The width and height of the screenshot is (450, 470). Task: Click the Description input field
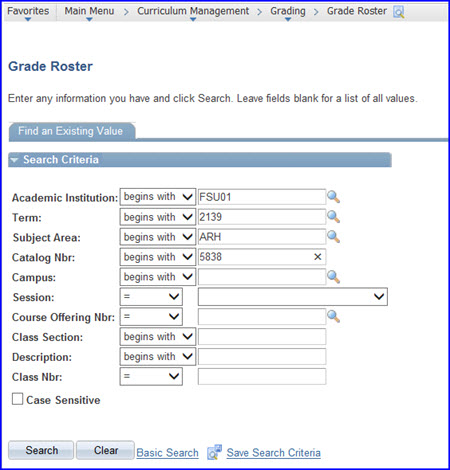(x=262, y=357)
